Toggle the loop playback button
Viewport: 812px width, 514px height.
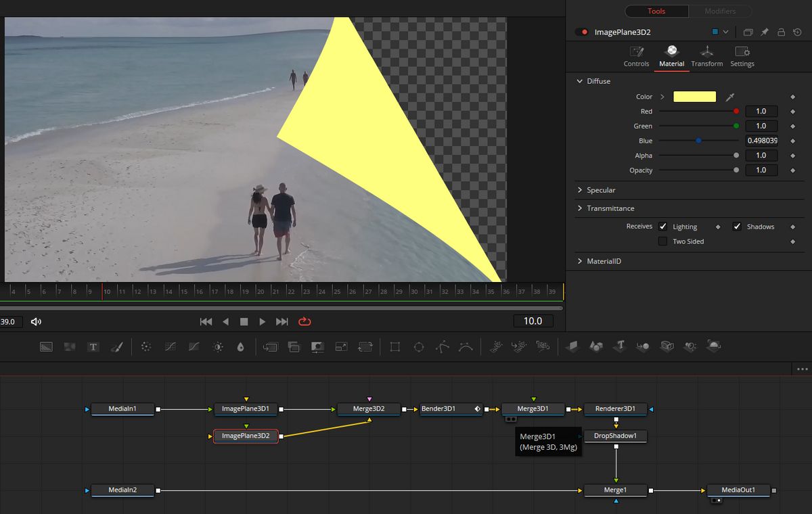click(x=304, y=322)
